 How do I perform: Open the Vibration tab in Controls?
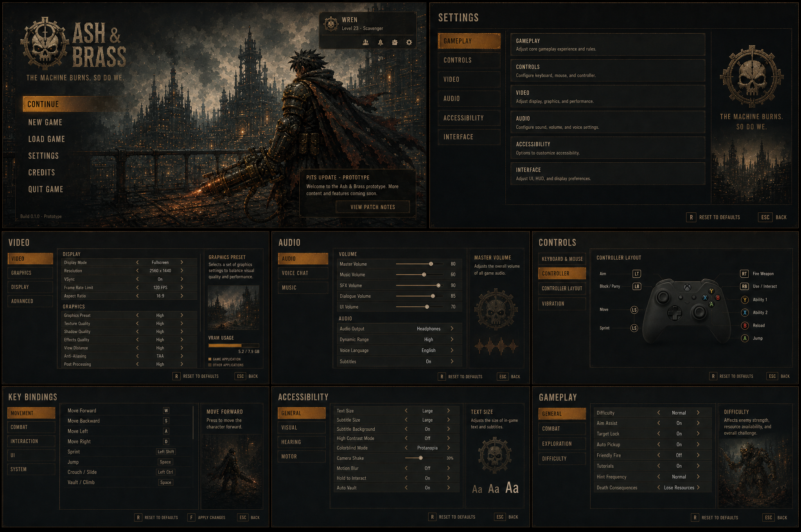(562, 304)
